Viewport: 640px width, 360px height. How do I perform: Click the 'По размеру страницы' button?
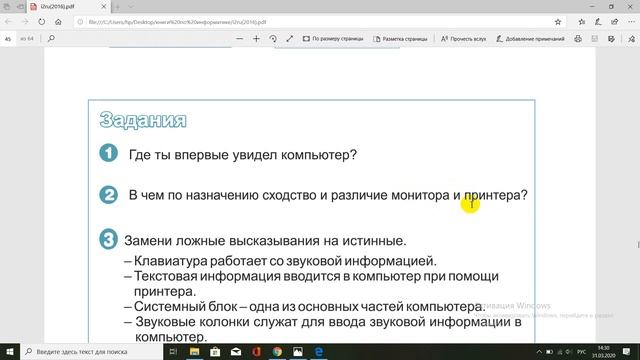coord(333,39)
